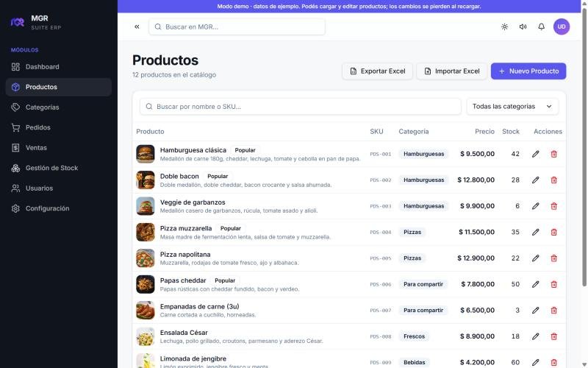Edit Doble bacon product

click(x=536, y=180)
